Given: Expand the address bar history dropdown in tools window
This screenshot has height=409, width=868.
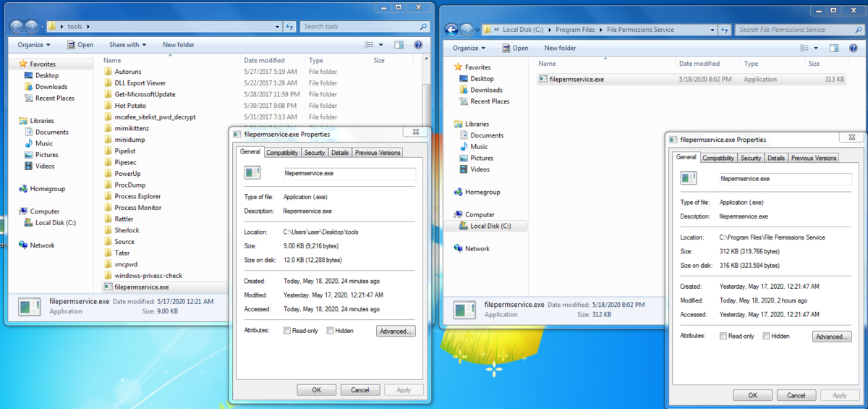Looking at the screenshot, I should [x=278, y=27].
